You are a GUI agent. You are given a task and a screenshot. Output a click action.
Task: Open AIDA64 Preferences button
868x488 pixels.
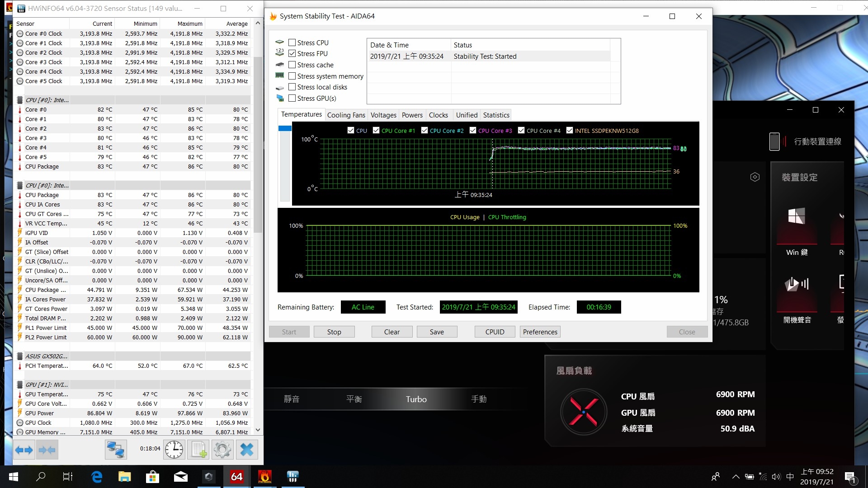click(x=540, y=332)
